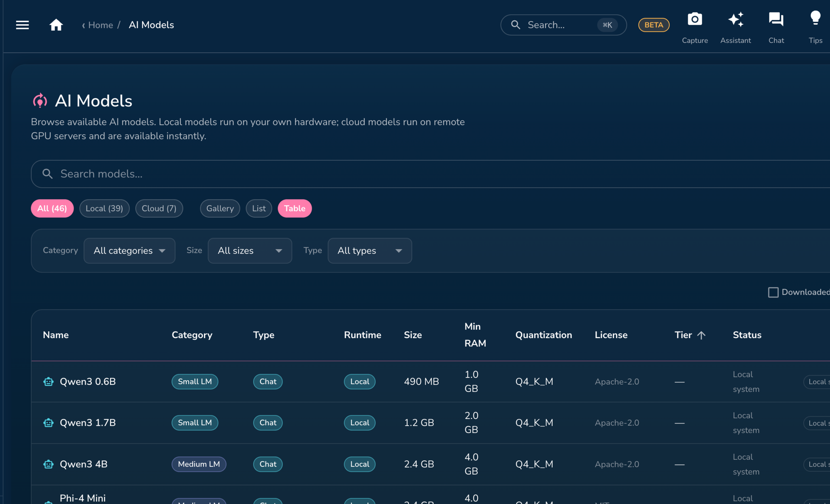830x504 pixels.
Task: Sort table by License column
Action: click(x=611, y=335)
